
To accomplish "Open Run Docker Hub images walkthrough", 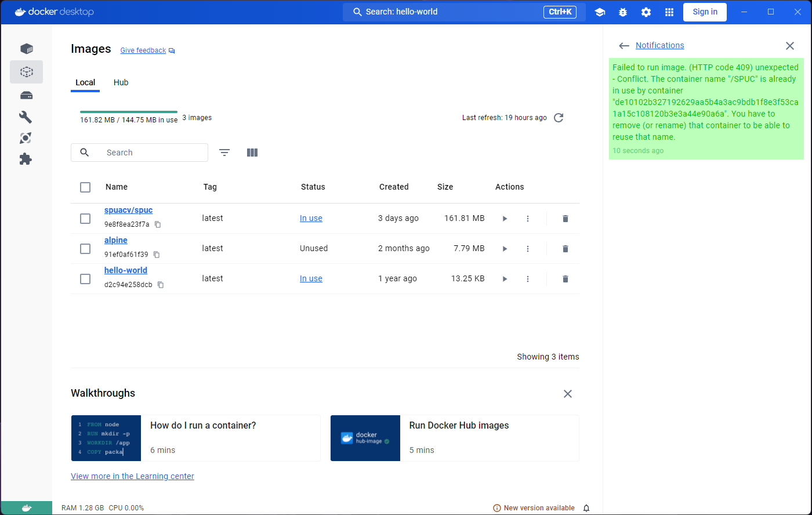I will click(455, 438).
